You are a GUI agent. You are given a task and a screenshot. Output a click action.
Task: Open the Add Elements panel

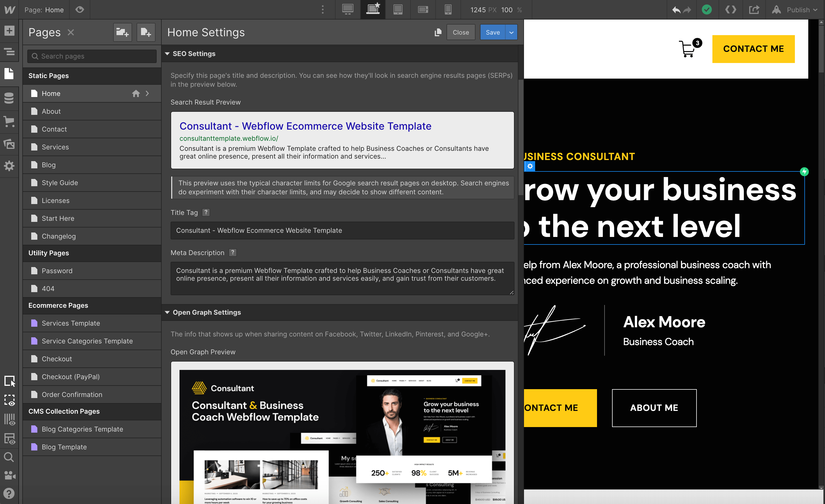[9, 31]
